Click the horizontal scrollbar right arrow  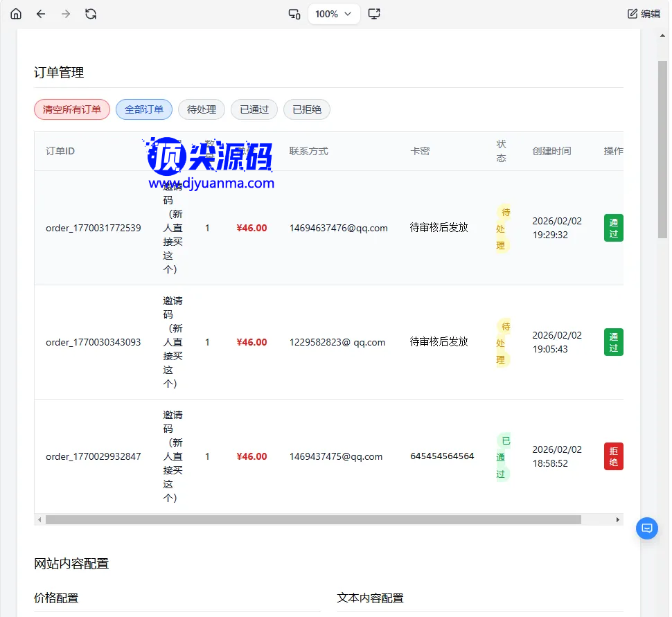click(618, 519)
